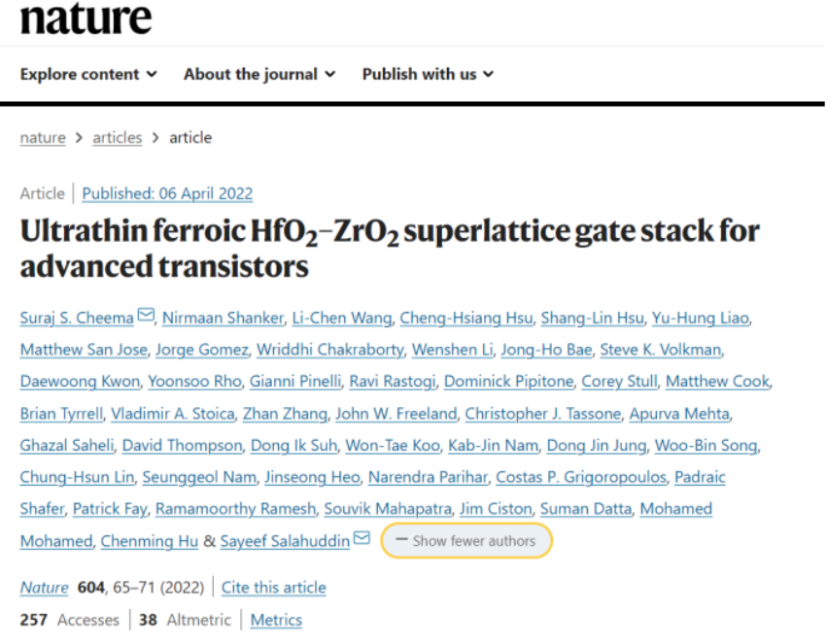Open author Nirmaan Shanker's profile

(224, 319)
